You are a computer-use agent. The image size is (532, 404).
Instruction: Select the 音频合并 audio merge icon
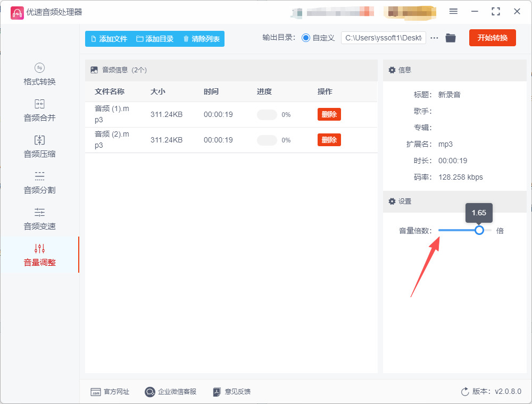[39, 104]
